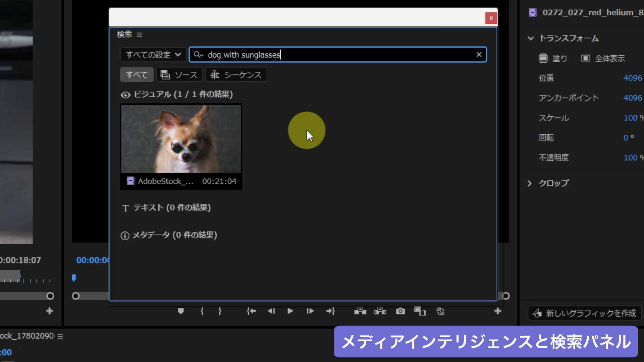Select the シーケンス filter tab
This screenshot has height=362, width=644.
click(236, 75)
